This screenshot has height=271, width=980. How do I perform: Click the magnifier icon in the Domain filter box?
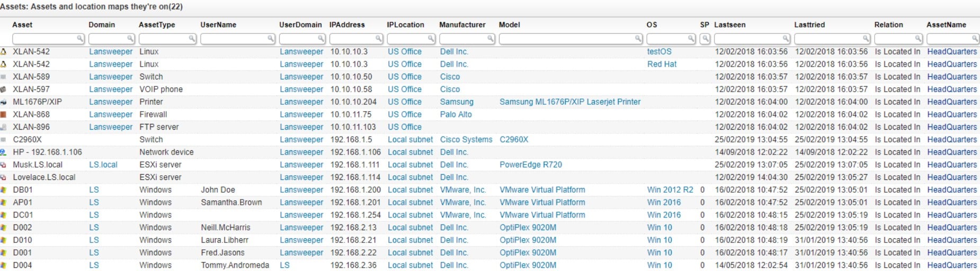pyautogui.click(x=130, y=39)
